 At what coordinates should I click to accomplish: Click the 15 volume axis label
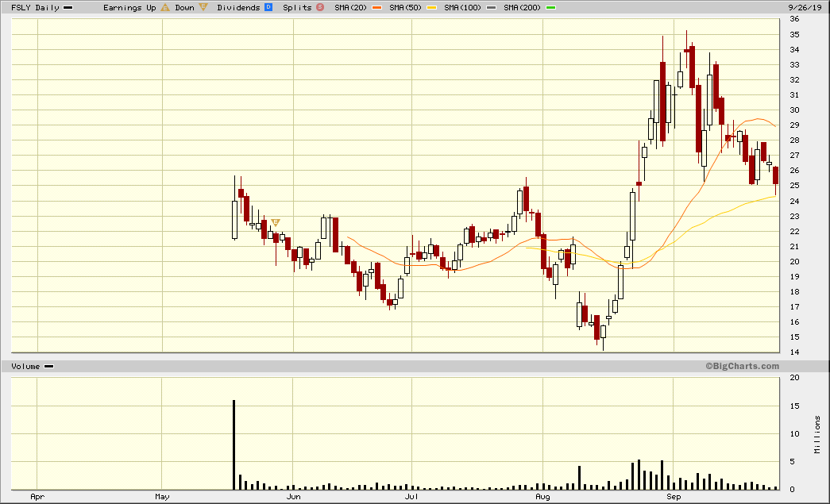pos(794,406)
